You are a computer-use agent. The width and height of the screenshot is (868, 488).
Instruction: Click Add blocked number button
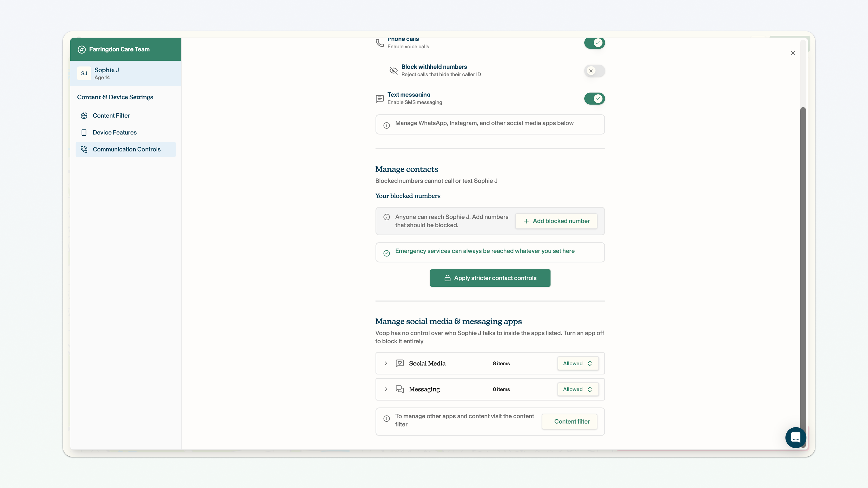pos(556,221)
